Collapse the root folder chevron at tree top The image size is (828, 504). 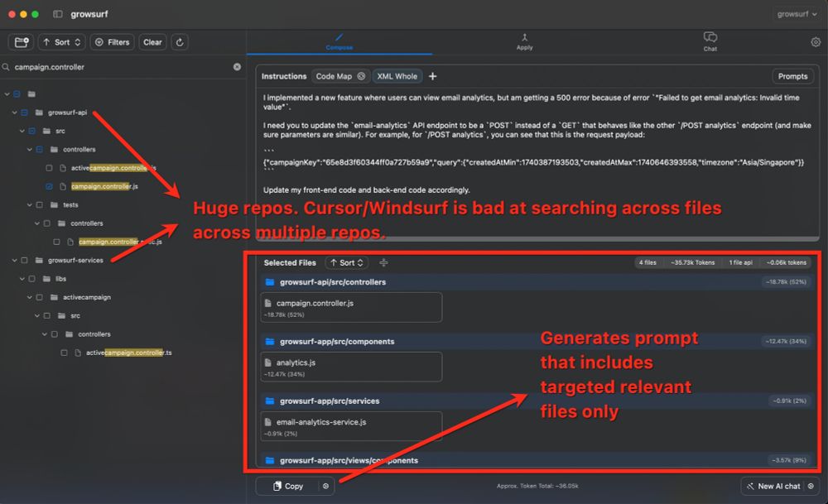pos(7,94)
